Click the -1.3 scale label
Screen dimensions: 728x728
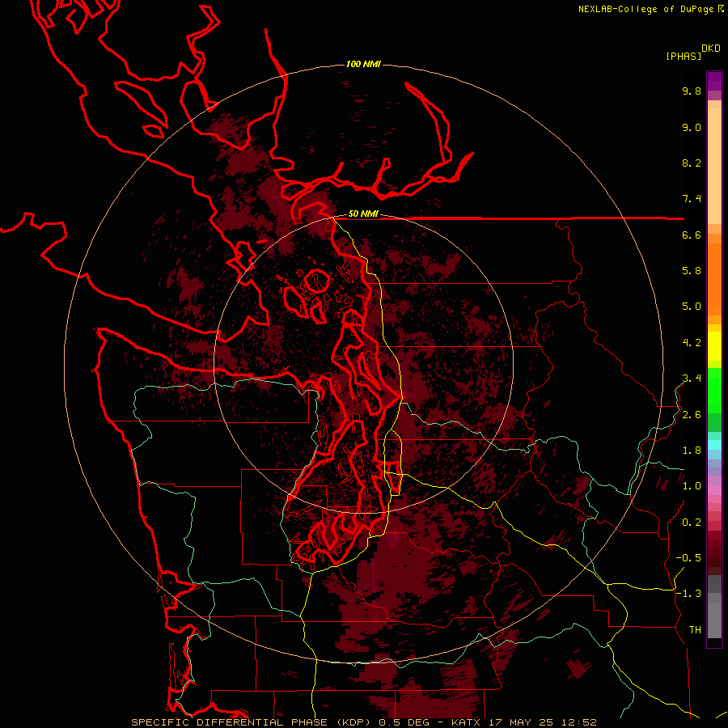coord(688,594)
